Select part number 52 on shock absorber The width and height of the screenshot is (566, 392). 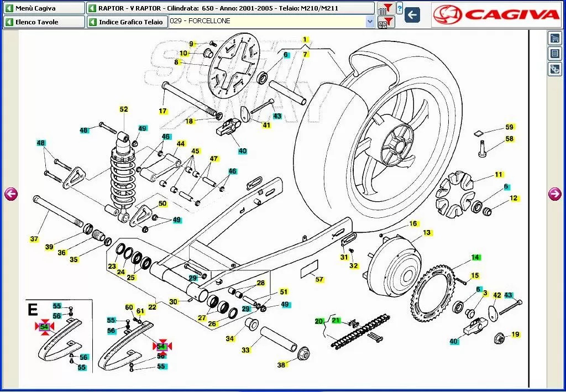pos(124,109)
